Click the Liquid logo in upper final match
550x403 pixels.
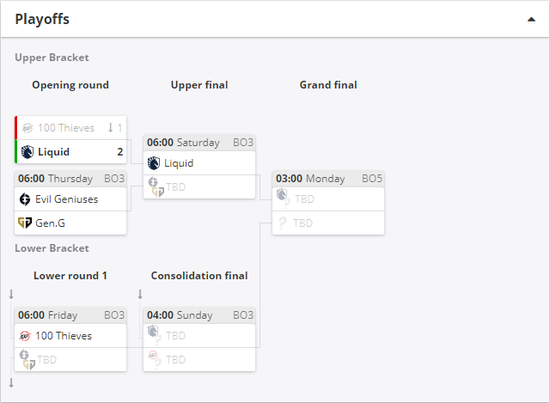(154, 163)
